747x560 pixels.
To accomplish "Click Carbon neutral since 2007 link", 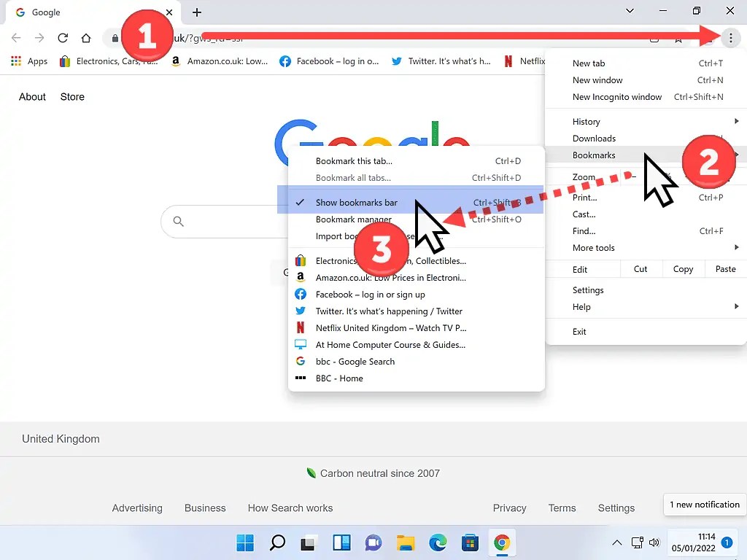I will pyautogui.click(x=373, y=473).
